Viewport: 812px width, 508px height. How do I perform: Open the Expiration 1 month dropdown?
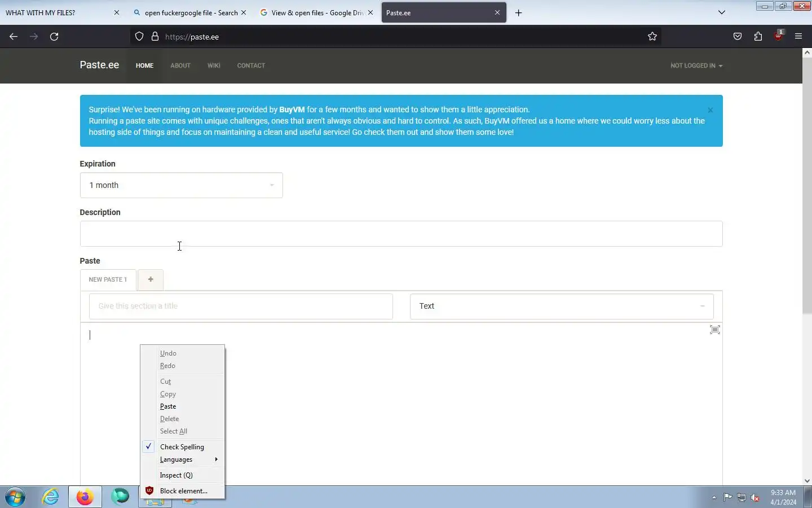(181, 185)
